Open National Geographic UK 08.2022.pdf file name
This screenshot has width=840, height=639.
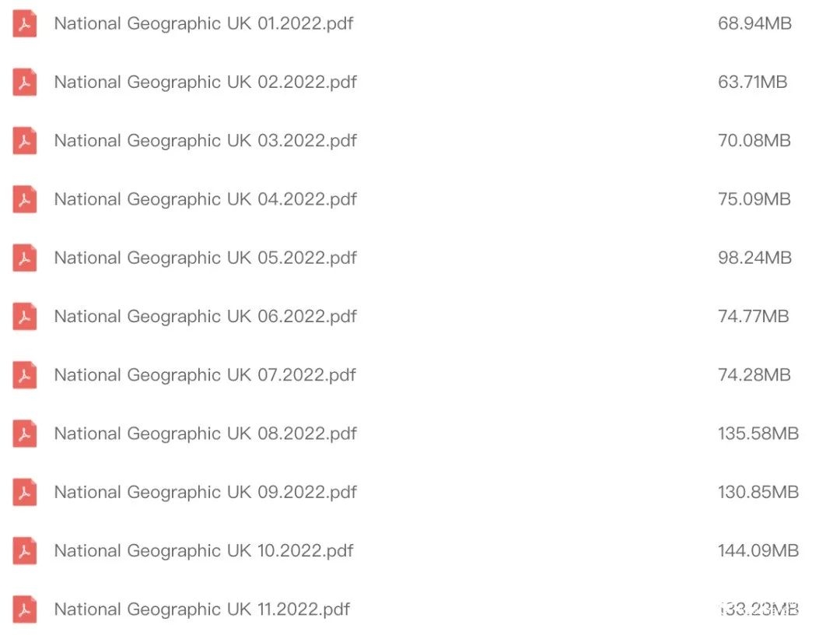pos(205,434)
